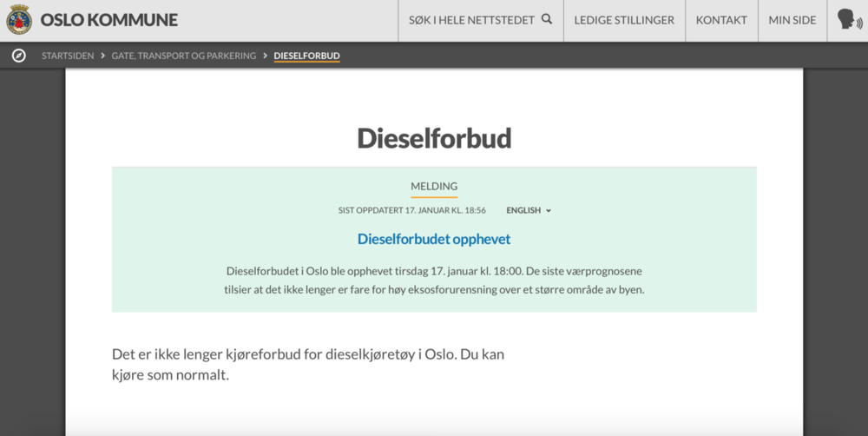Open the Dieselforbudet opphevet headline link
Screen dimensions: 868x436
click(434, 240)
